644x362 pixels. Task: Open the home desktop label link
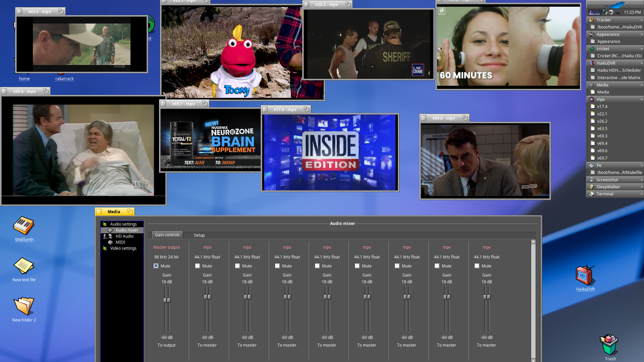24,79
